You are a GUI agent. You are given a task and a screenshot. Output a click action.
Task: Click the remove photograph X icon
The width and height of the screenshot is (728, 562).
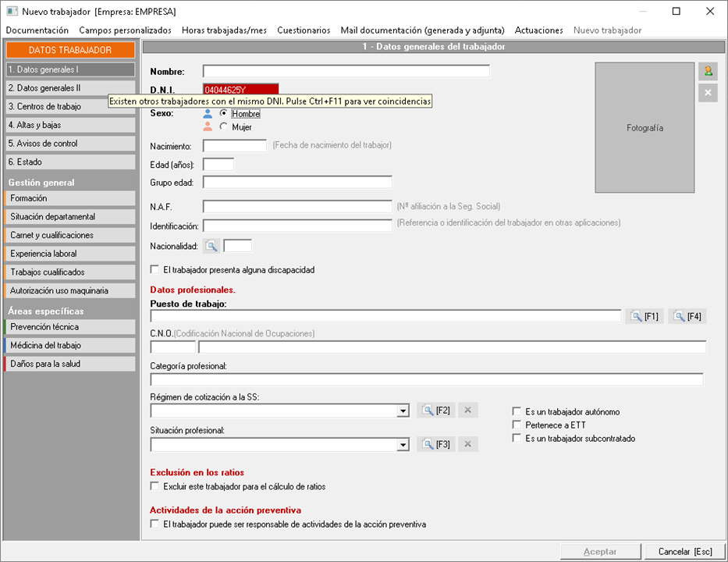(x=707, y=94)
